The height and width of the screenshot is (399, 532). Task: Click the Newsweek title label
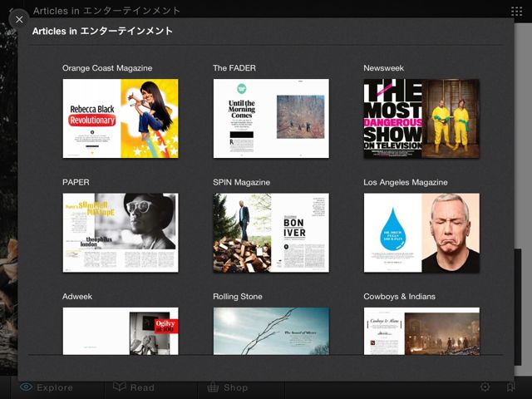pyautogui.click(x=384, y=68)
